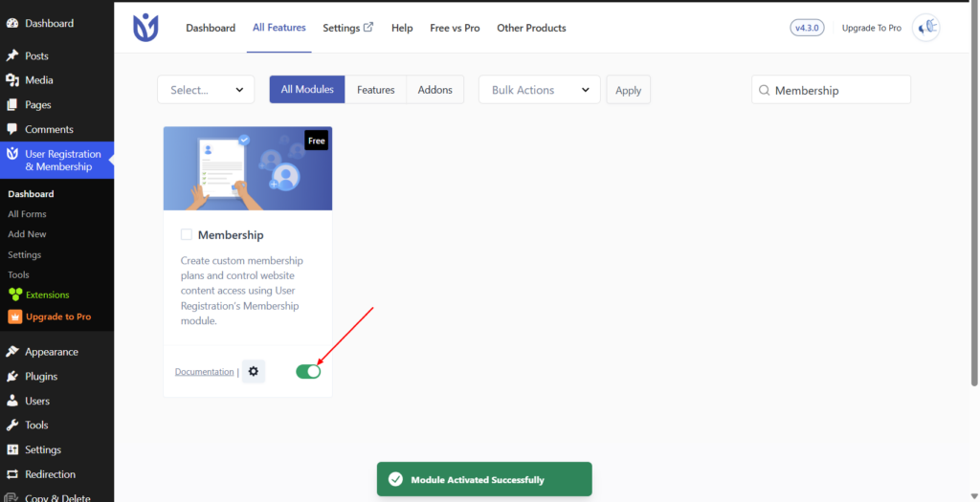Click the Upgrade To Pro header link
Image resolution: width=980 pixels, height=502 pixels.
pyautogui.click(x=871, y=28)
